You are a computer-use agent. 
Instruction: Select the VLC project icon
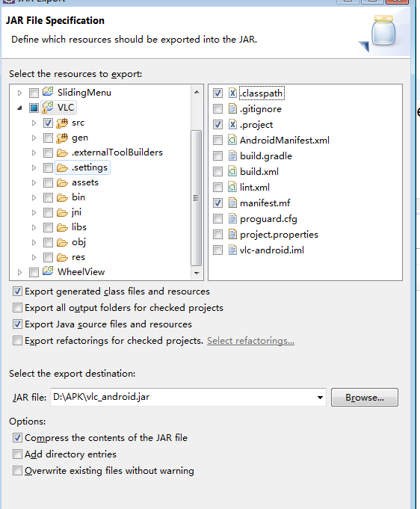tap(48, 108)
